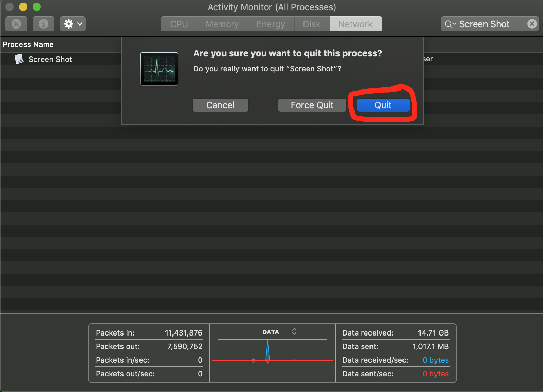Switch to the CPU tab
Viewport: 543px width, 392px height.
click(x=179, y=24)
